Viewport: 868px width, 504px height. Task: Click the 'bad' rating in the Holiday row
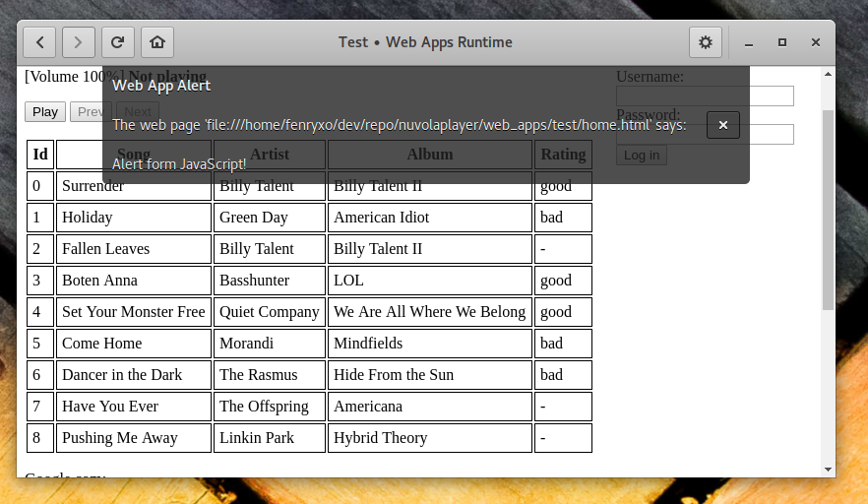click(x=563, y=218)
